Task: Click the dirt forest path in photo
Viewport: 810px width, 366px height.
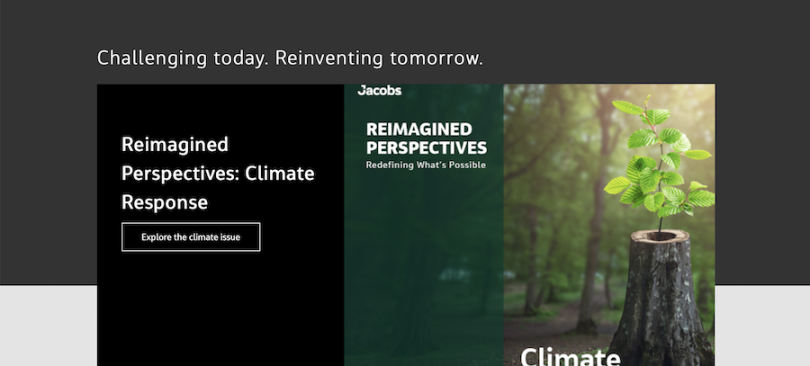Action: pos(555,330)
